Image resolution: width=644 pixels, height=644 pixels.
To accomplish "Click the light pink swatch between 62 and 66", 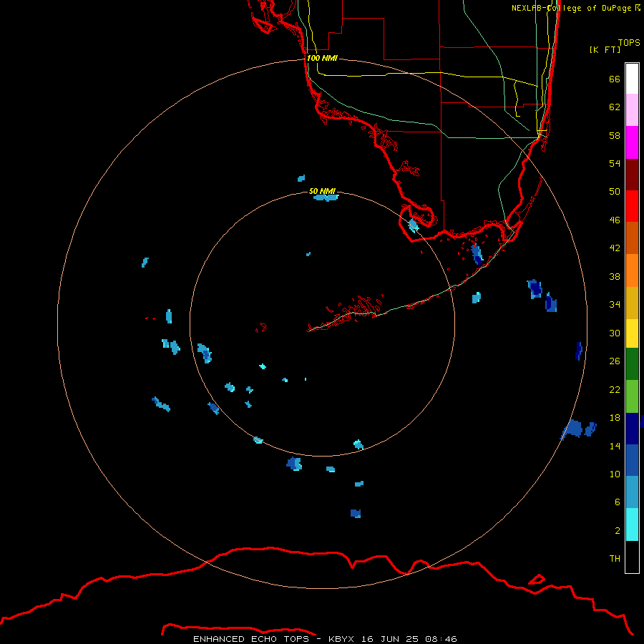I will (632, 110).
